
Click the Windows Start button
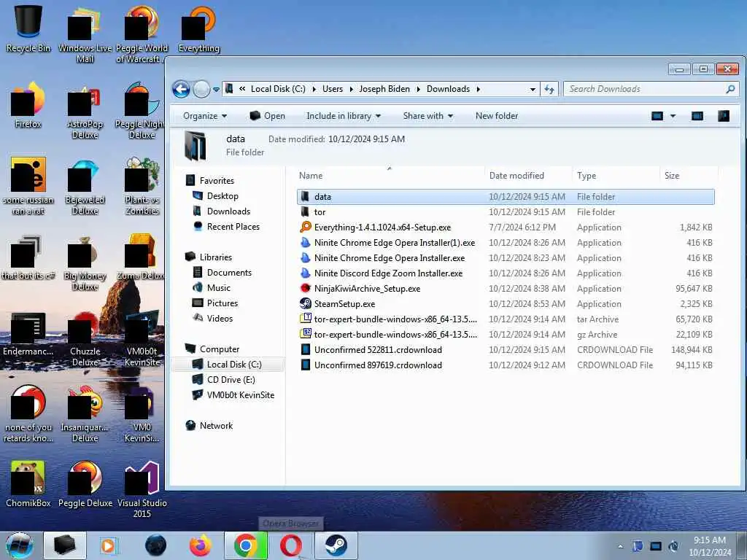coord(20,545)
